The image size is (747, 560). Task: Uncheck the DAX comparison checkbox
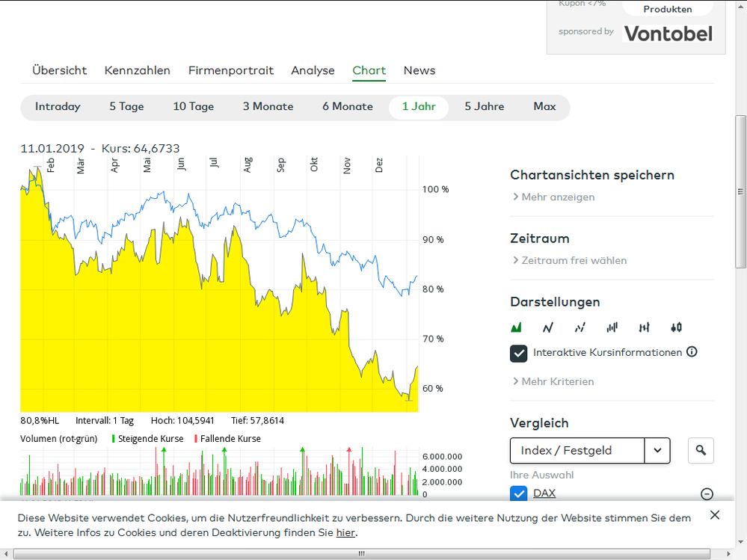(518, 493)
